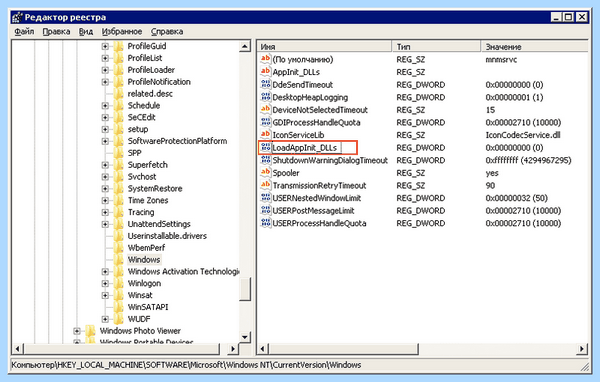The image size is (600, 382).
Task: Click the registry editor title bar icon
Action: coord(17,17)
